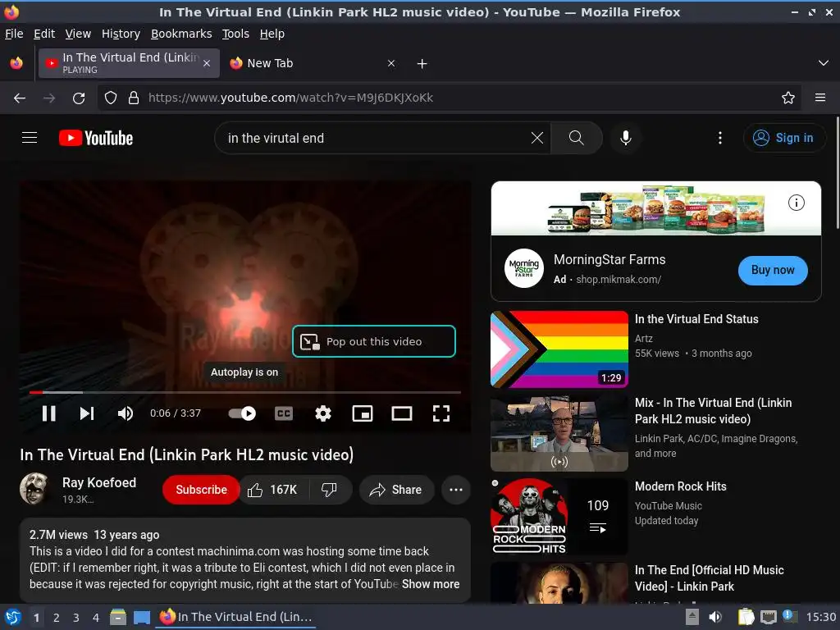This screenshot has height=630, width=840.
Task: Open the File menu
Action: pos(14,34)
